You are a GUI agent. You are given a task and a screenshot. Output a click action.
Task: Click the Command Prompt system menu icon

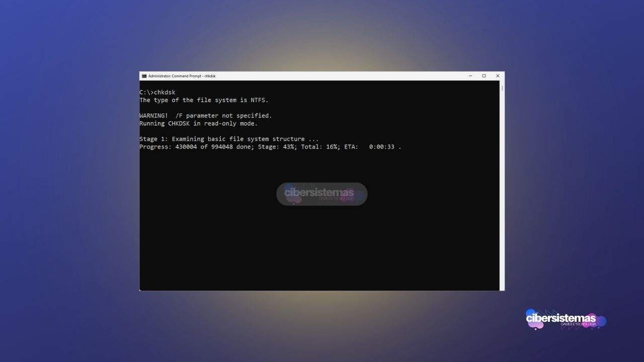pos(144,76)
